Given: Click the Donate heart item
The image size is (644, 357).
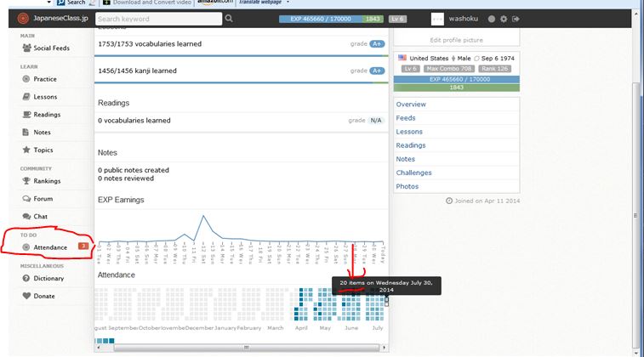Looking at the screenshot, I should [x=43, y=296].
